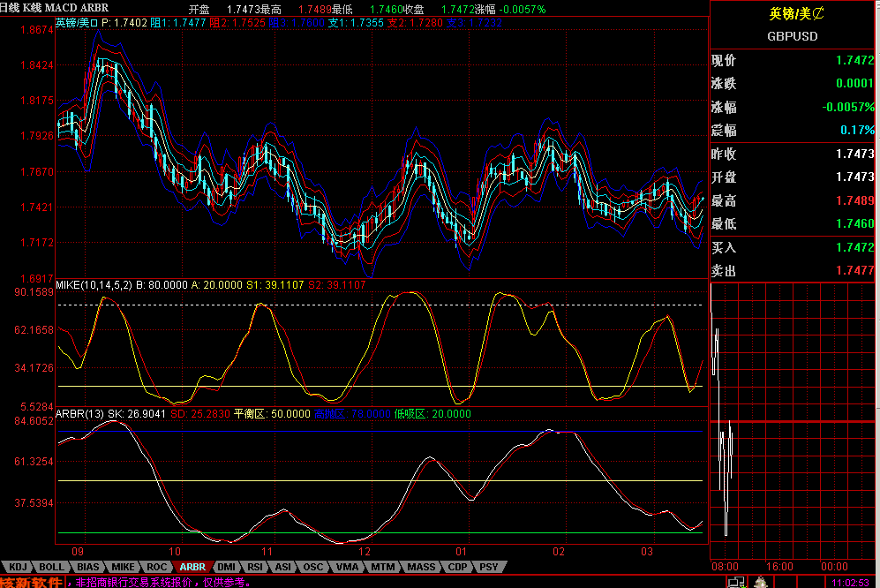Click the 核新软件 logo in status bar
This screenshot has height=588, width=880.
pos(32,582)
